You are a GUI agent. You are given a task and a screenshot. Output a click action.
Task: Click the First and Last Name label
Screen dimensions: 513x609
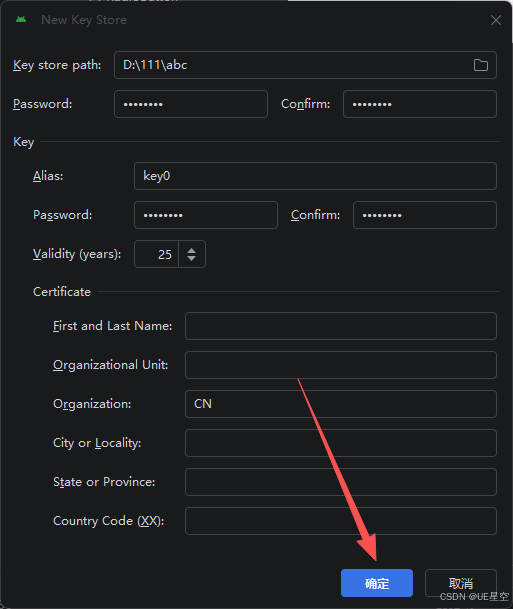pyautogui.click(x=113, y=326)
